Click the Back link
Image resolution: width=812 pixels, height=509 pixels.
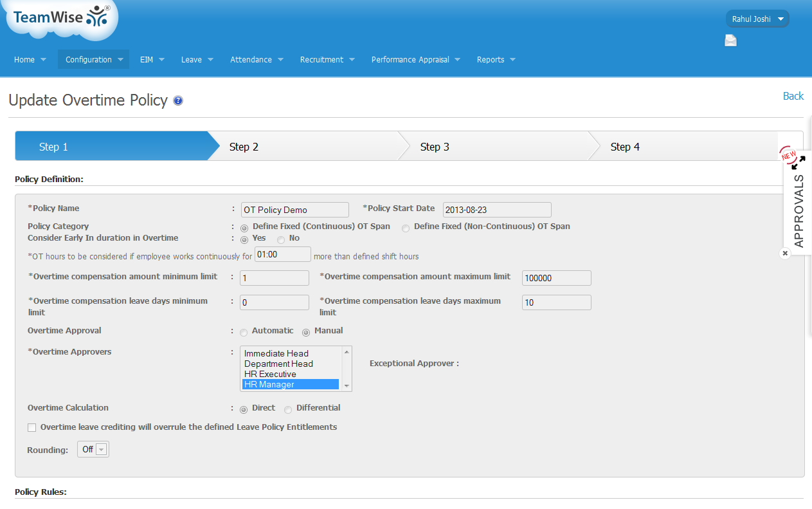793,96
